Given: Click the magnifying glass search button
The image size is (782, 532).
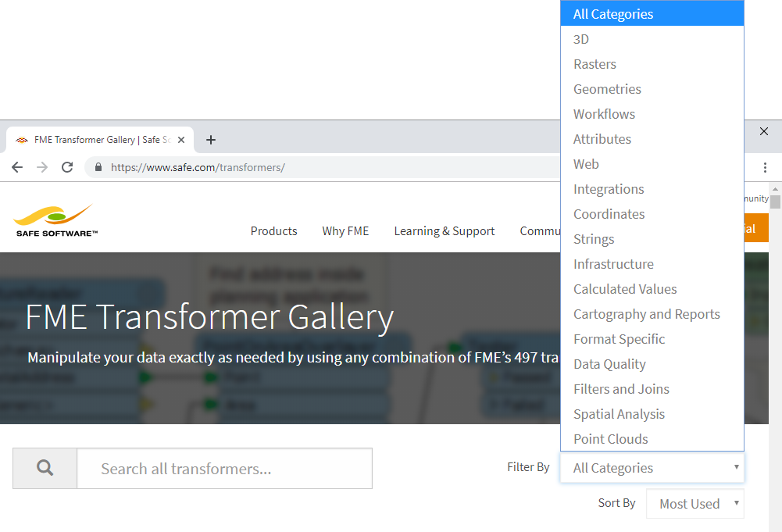Looking at the screenshot, I should [x=45, y=468].
